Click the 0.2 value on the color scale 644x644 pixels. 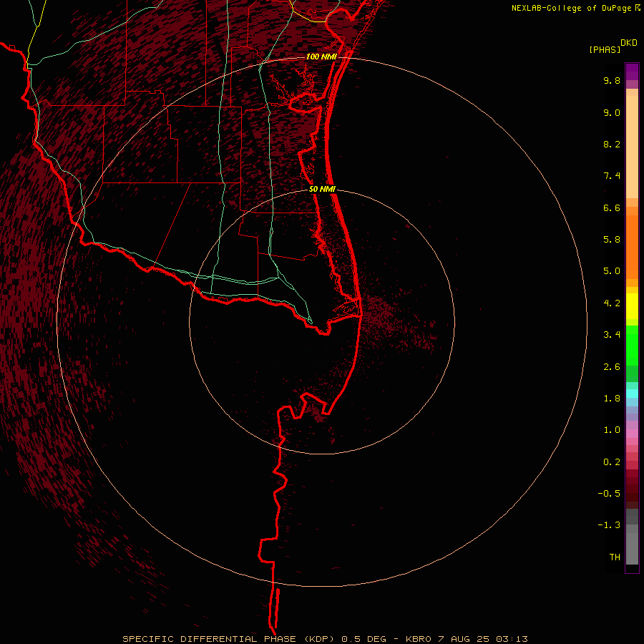[612, 462]
